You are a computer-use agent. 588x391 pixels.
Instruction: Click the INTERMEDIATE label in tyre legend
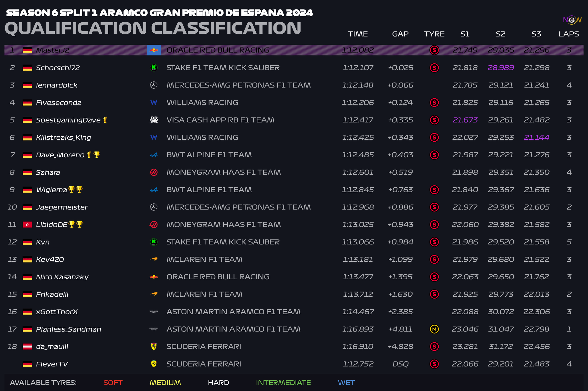click(x=283, y=383)
